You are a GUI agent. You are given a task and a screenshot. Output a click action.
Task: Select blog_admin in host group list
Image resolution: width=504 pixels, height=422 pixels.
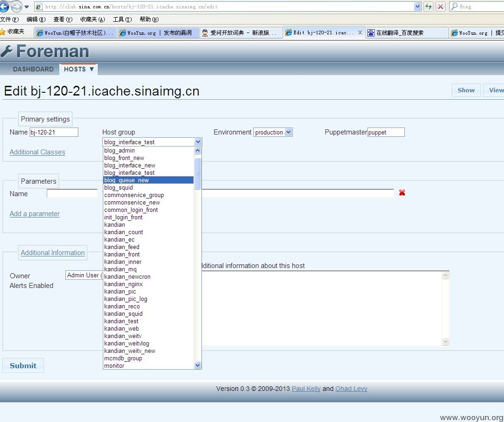[x=149, y=150]
